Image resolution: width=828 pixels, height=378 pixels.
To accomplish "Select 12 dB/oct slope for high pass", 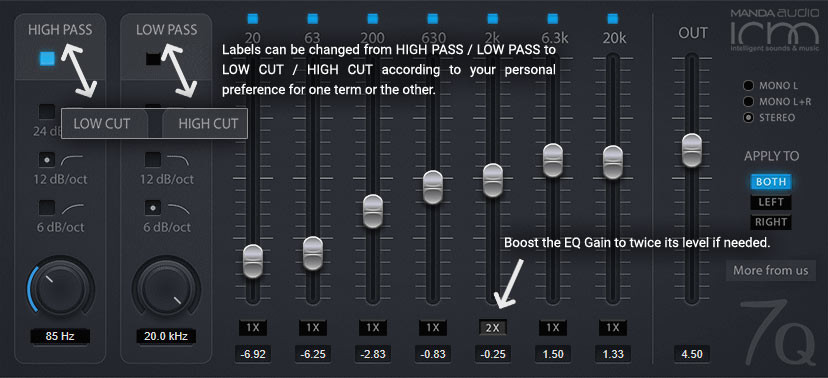I will click(47, 159).
